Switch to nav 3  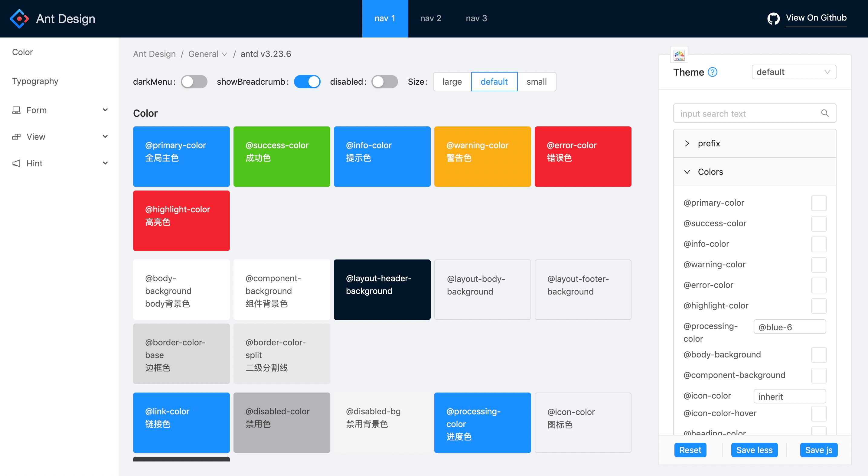(x=476, y=18)
